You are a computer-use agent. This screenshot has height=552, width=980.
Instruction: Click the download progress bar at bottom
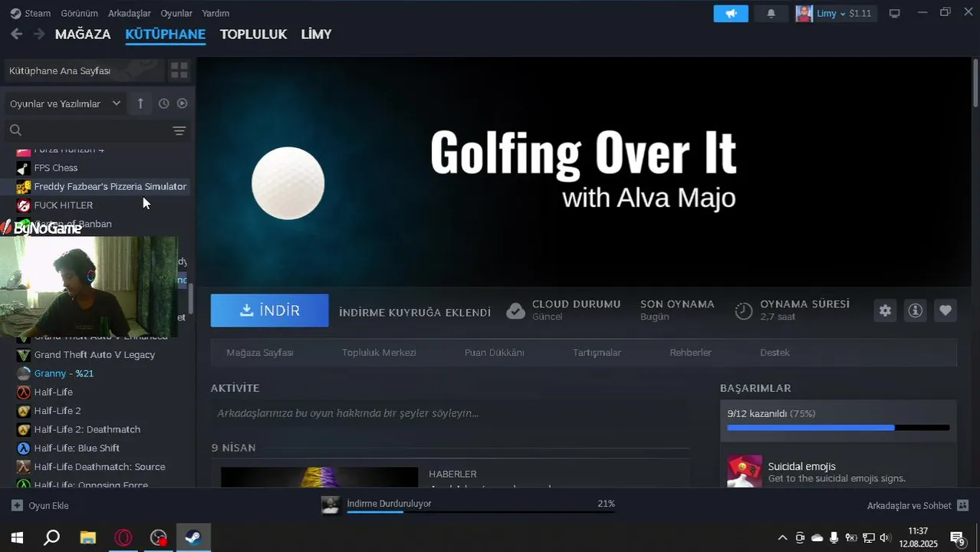481,512
